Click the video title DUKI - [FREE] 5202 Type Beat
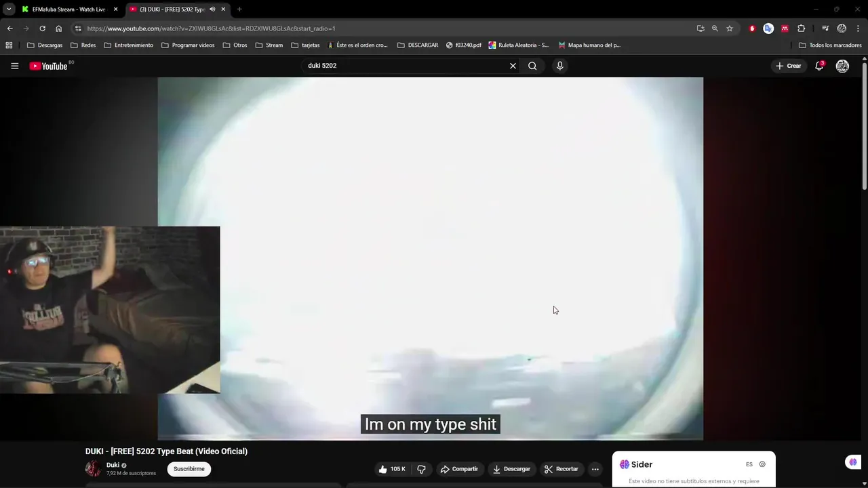 pyautogui.click(x=166, y=451)
